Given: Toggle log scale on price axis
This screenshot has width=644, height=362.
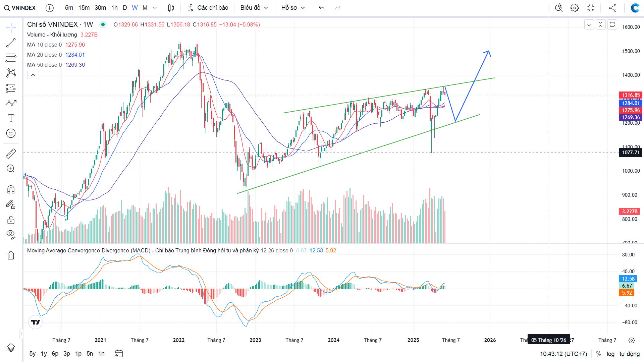Looking at the screenshot, I should click(610, 354).
